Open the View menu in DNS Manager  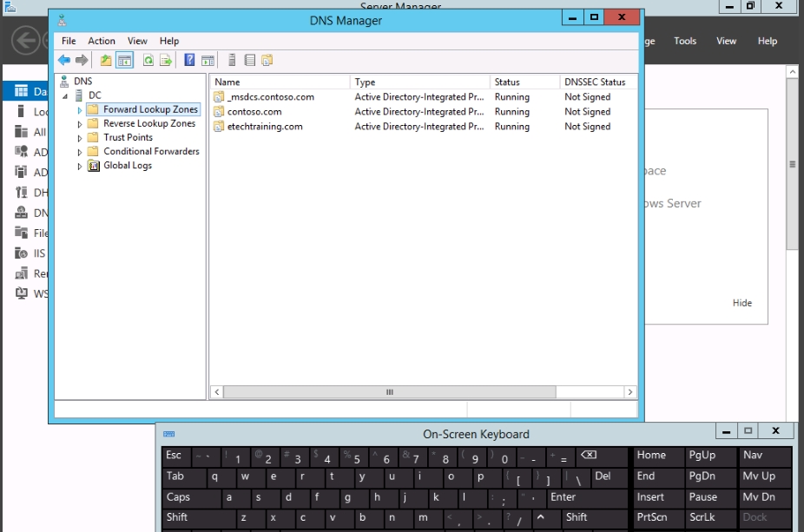pyautogui.click(x=137, y=41)
